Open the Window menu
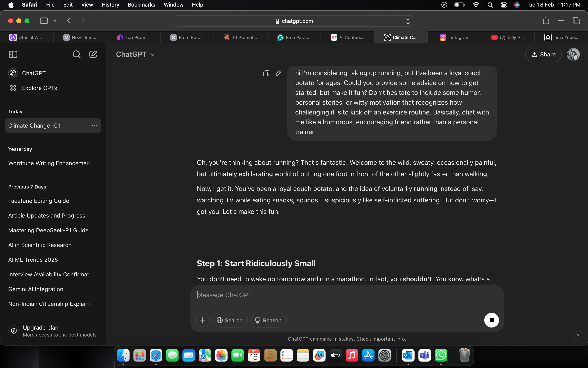Screen dimensions: 588x368 (x=173, y=5)
